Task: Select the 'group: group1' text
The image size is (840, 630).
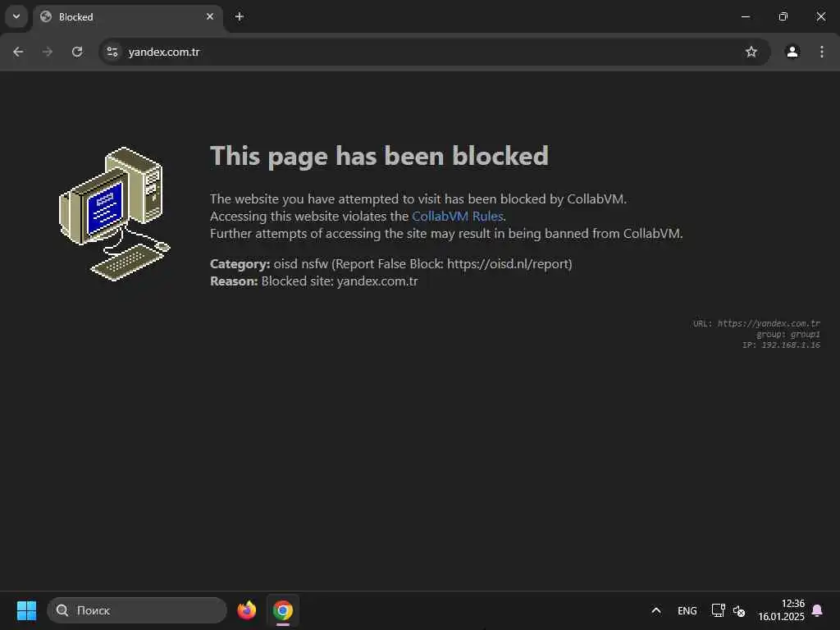Action: pos(788,335)
